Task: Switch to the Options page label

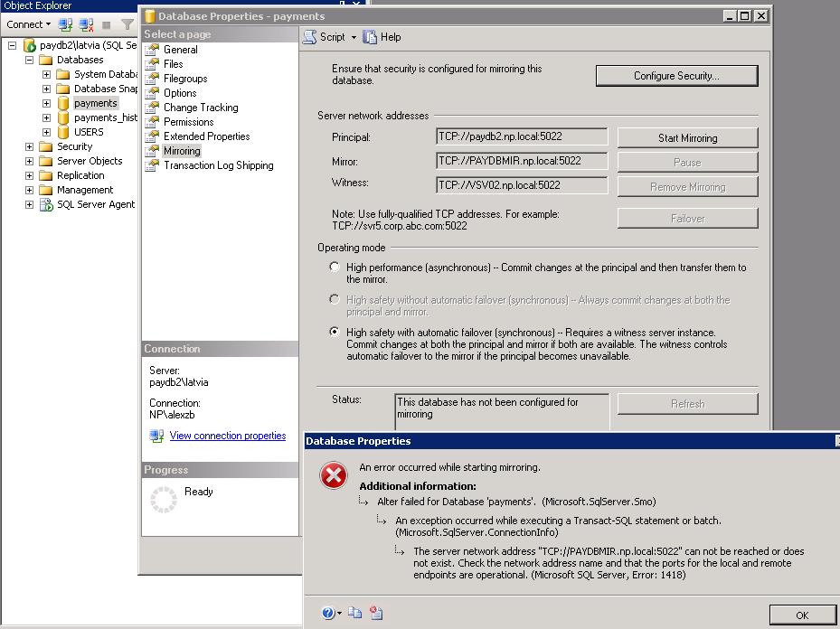Action: click(180, 93)
